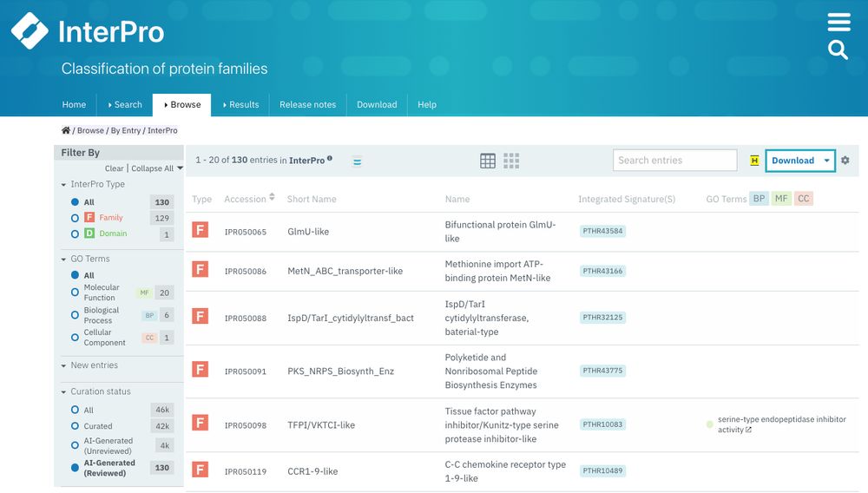The height and width of the screenshot is (493, 868).
Task: Open GlmU-like short name entry
Action: [308, 231]
